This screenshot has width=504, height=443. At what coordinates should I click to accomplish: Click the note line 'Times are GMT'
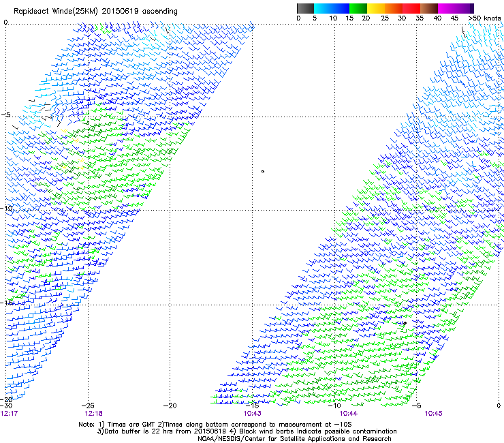coord(130,425)
